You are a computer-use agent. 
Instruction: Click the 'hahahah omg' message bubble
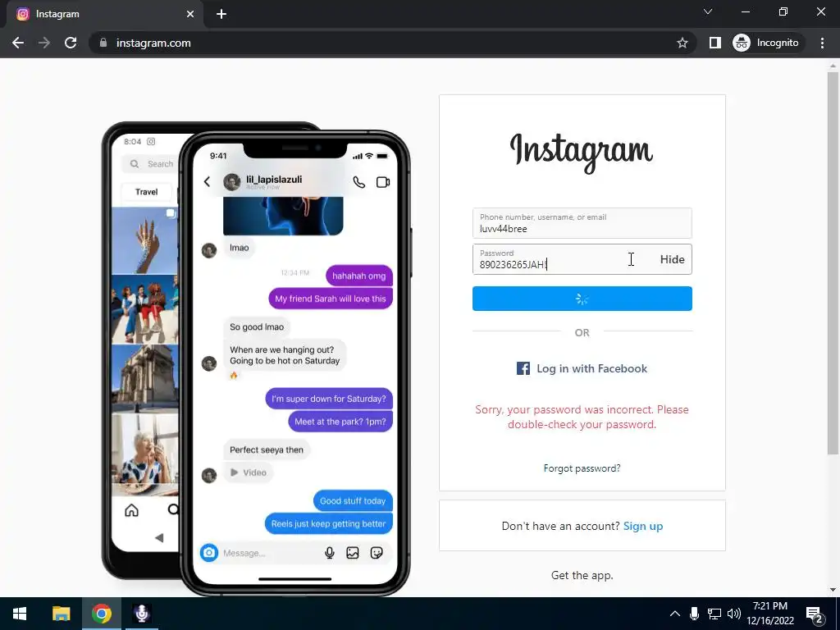click(x=359, y=276)
